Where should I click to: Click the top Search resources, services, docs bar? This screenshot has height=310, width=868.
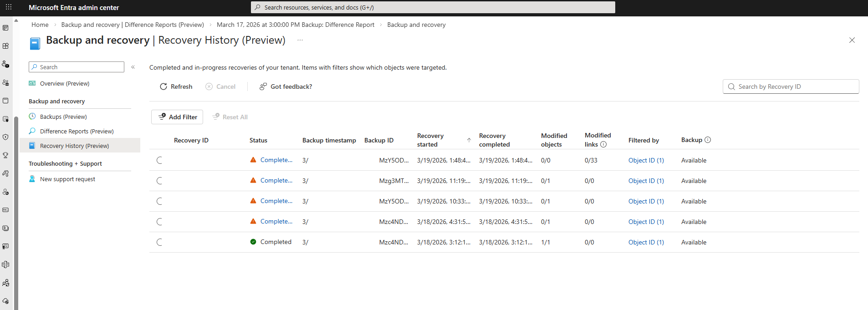[433, 7]
